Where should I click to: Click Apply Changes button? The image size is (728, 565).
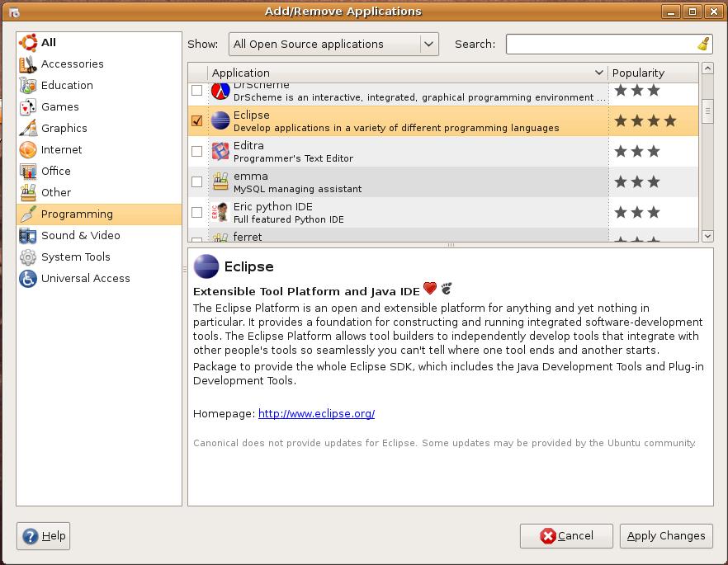point(666,536)
